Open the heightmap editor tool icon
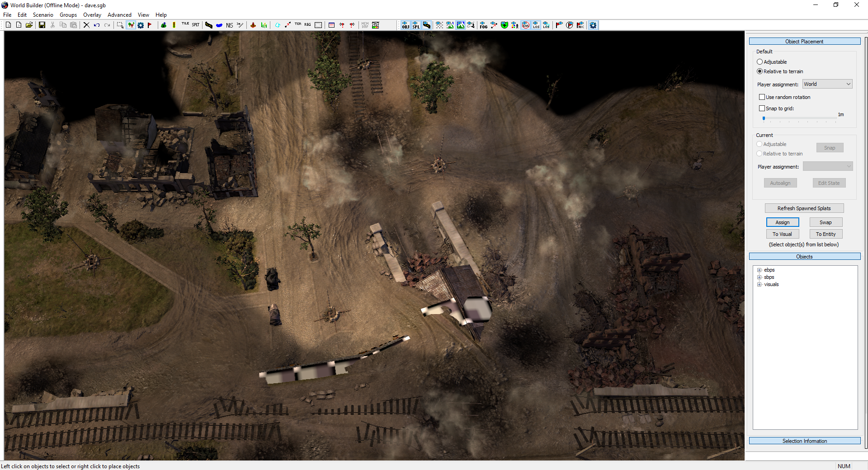The height and width of the screenshot is (470, 868). click(x=253, y=25)
